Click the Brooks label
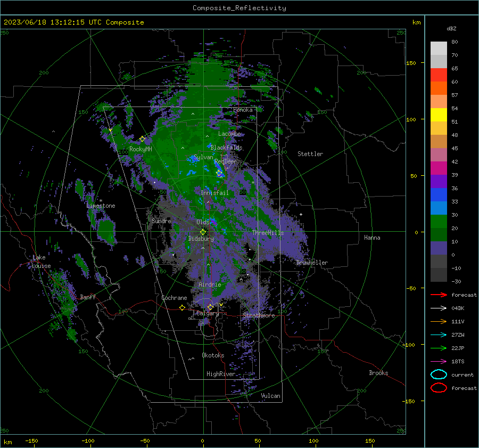 coord(378,373)
